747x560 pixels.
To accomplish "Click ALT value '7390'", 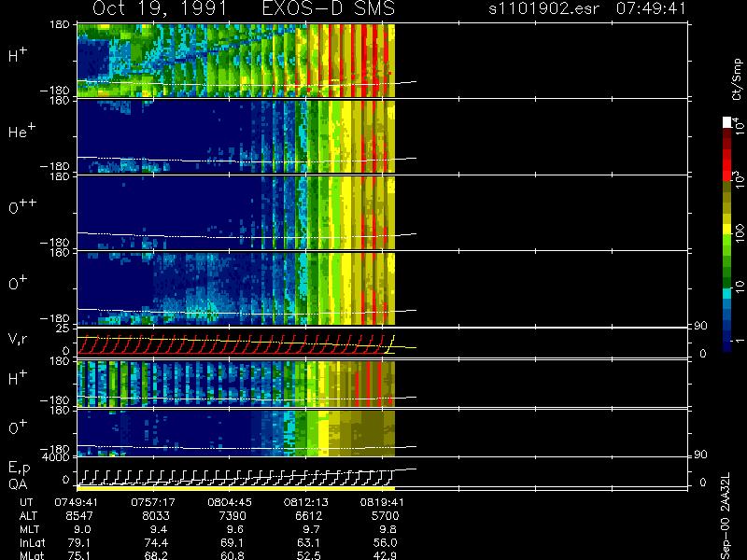I will (x=233, y=516).
